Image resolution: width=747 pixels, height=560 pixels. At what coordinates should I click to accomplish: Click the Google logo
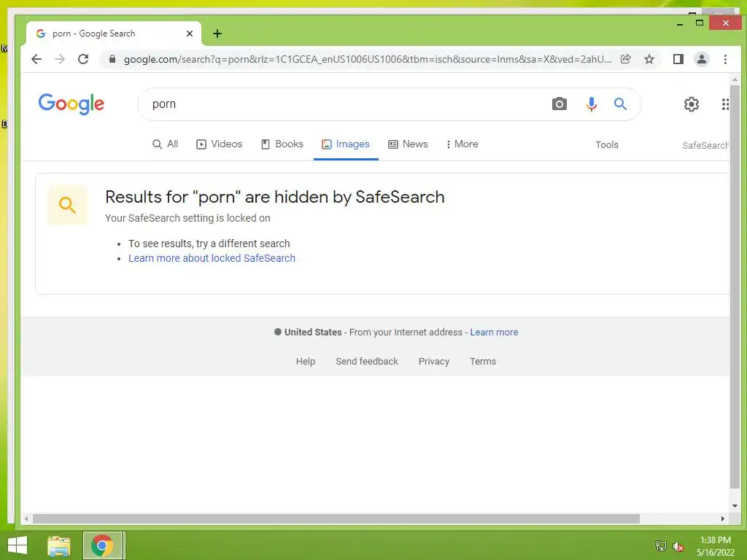tap(71, 104)
